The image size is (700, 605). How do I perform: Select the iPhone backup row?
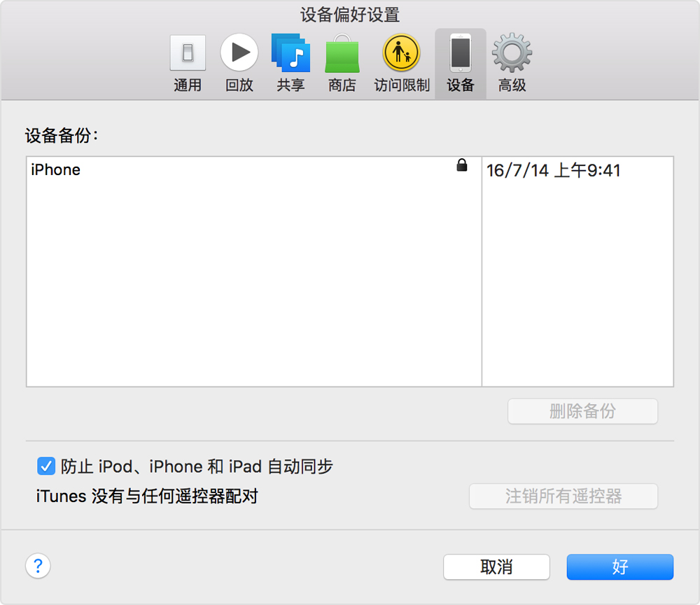[349, 170]
